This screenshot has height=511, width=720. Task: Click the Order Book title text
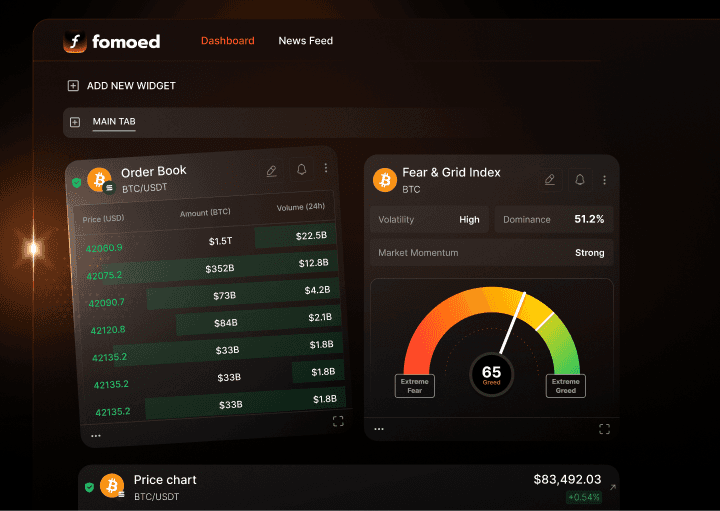pos(154,172)
